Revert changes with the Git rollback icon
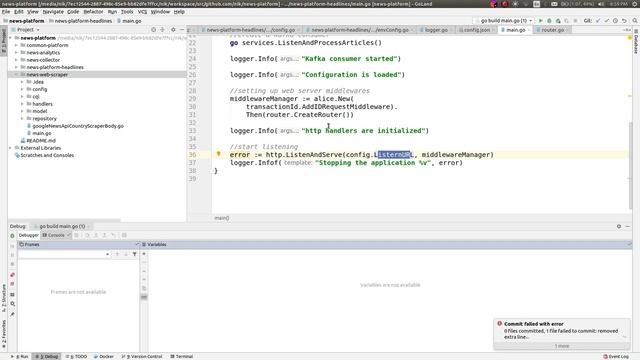 pos(624,20)
